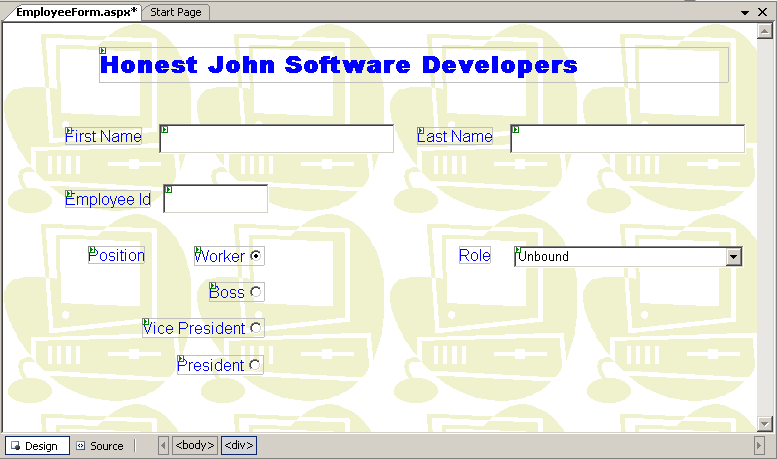Image resolution: width=777 pixels, height=459 pixels.
Task: Select the Worker radio button
Action: coord(256,256)
